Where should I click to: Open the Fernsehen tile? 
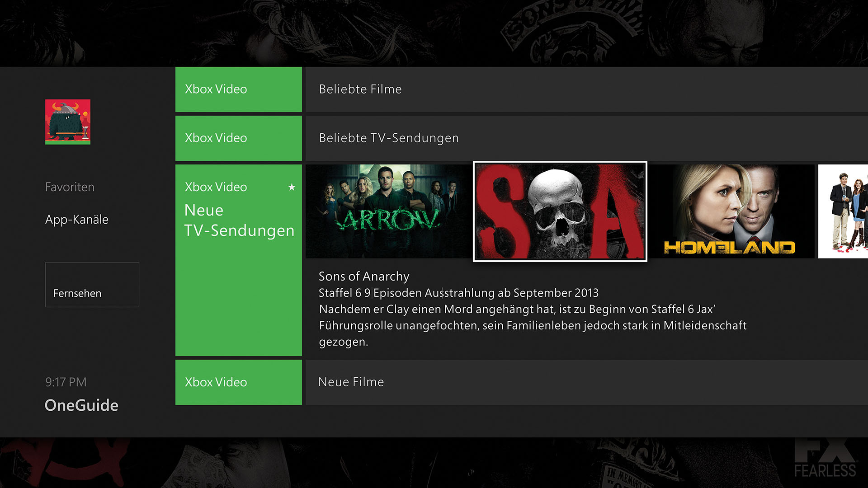pyautogui.click(x=92, y=285)
